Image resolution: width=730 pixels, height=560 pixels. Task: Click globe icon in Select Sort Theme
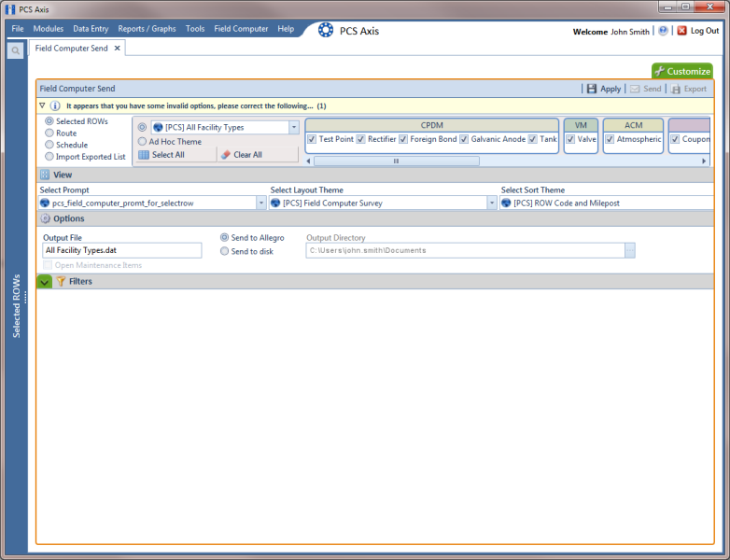[506, 203]
